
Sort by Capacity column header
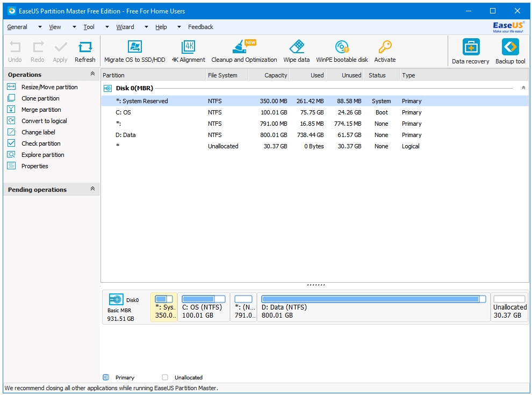(x=269, y=75)
